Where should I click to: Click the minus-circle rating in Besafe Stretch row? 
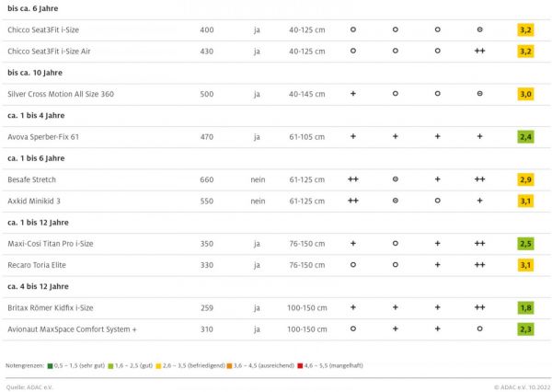(x=395, y=179)
